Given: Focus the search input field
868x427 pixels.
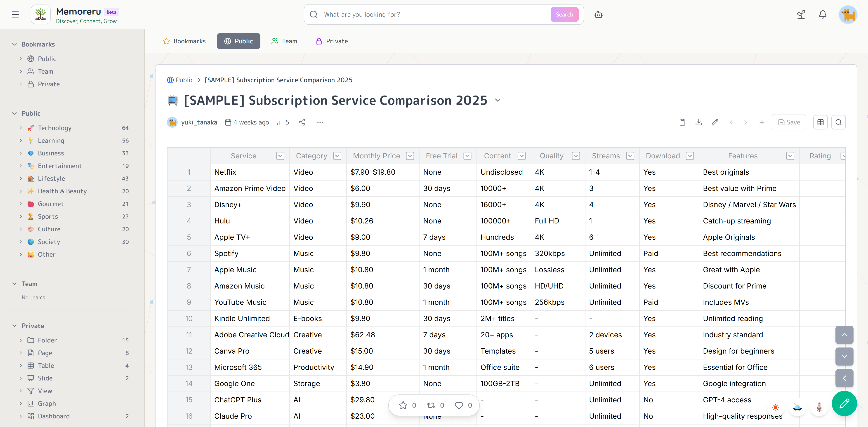Looking at the screenshot, I should click(435, 14).
